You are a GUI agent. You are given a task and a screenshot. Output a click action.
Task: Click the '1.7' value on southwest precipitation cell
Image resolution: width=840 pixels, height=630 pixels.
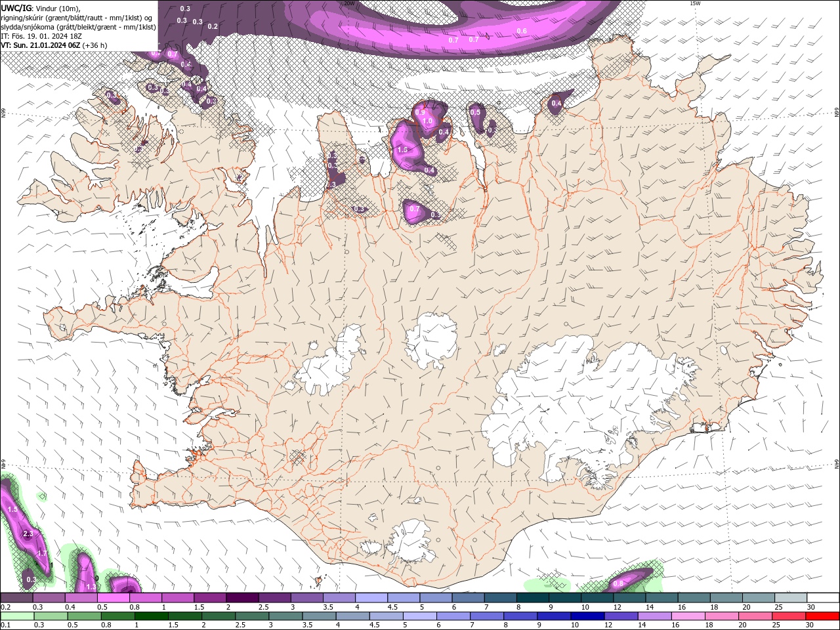point(41,554)
